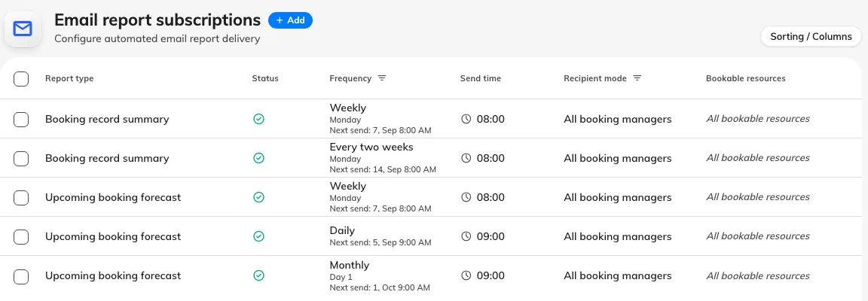Check the Monthly Upcoming booking forecast row checkbox

point(21,276)
